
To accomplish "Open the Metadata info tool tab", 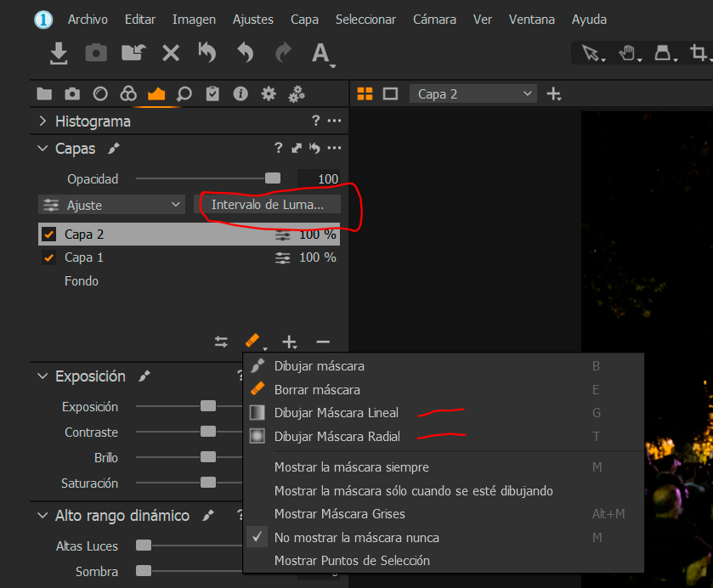I will (x=240, y=93).
